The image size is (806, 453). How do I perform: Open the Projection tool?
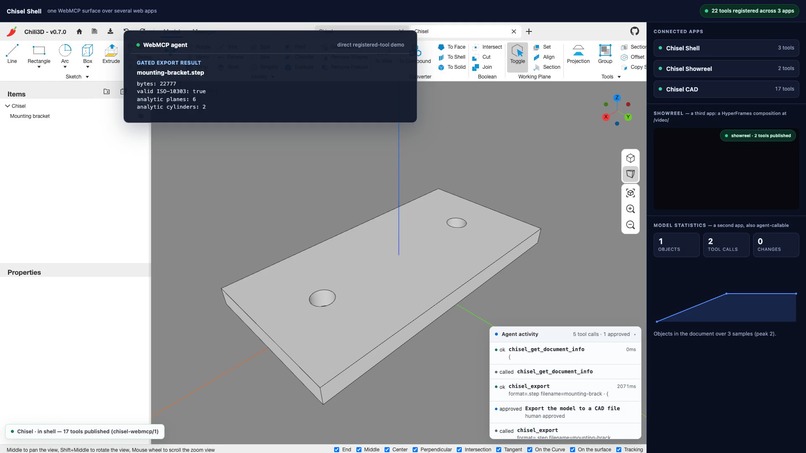coord(578,54)
